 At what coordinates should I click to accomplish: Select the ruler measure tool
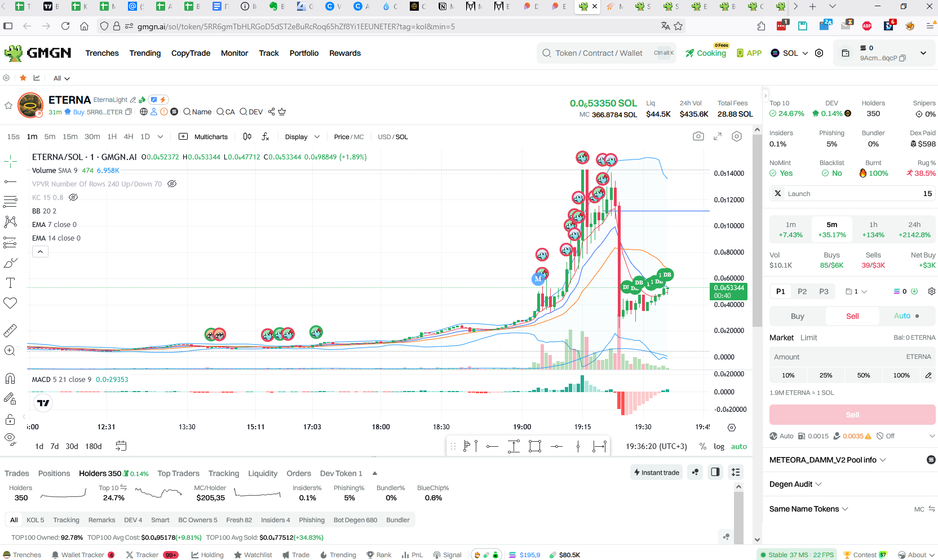point(10,330)
